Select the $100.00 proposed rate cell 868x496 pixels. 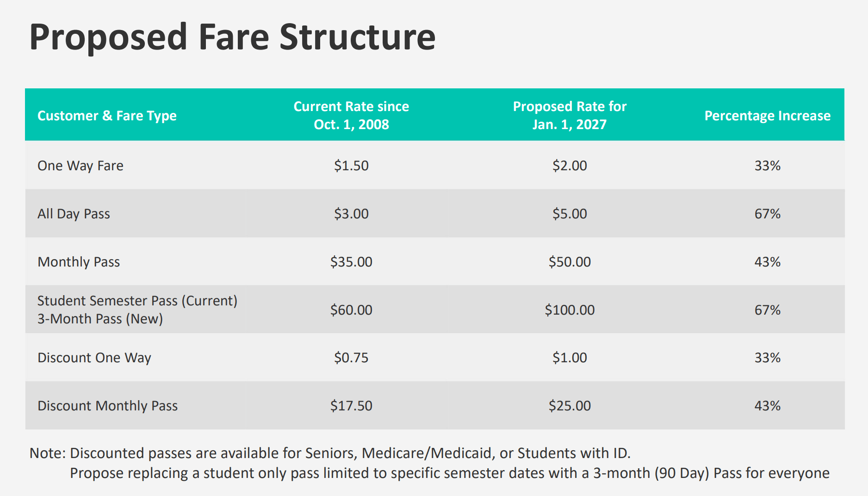click(570, 310)
